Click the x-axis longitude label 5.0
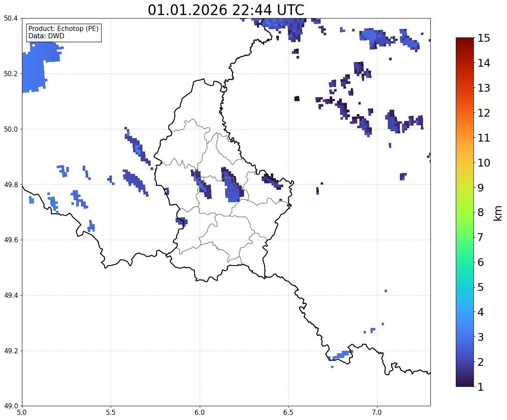 coord(22,413)
